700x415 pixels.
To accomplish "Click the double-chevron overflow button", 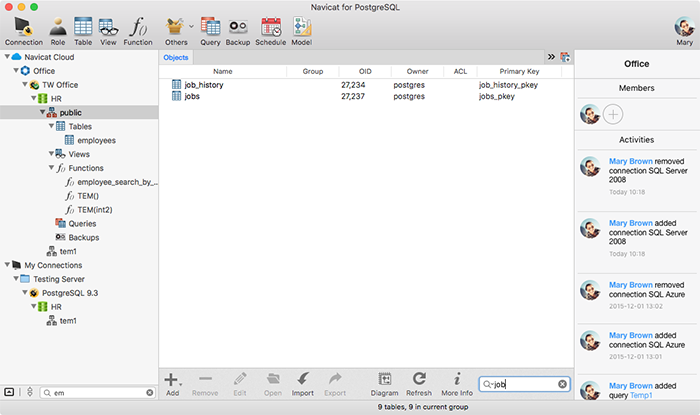I will pyautogui.click(x=551, y=57).
